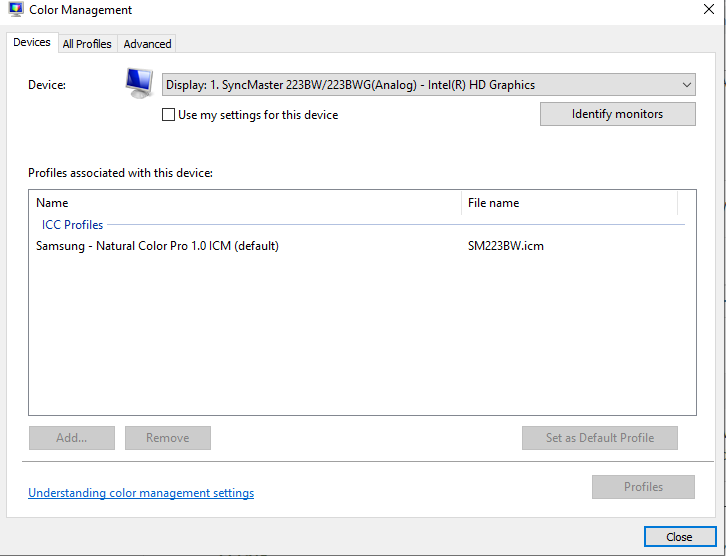
Task: Close the dialog with the Close button
Action: (679, 537)
